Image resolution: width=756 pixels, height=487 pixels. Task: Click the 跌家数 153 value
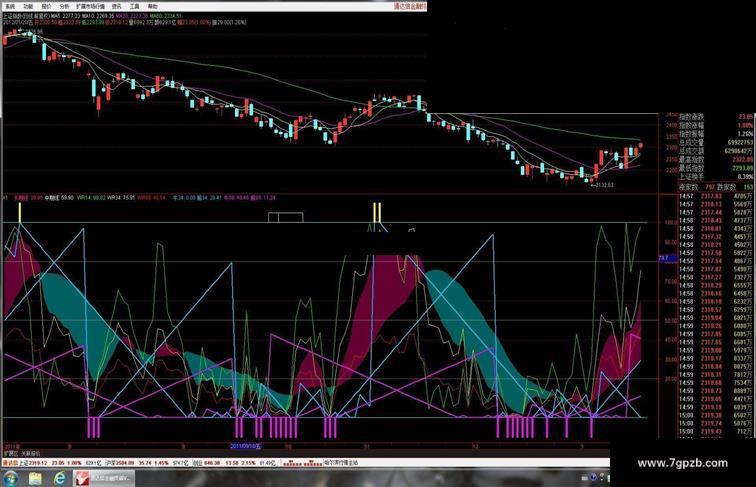748,187
